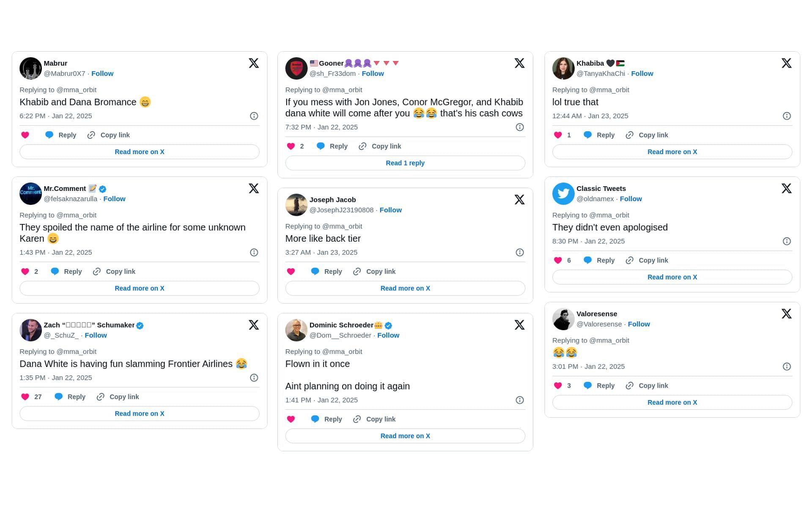
Task: Click the heart icon on Zach Schumaker's tweet
Action: [25, 396]
